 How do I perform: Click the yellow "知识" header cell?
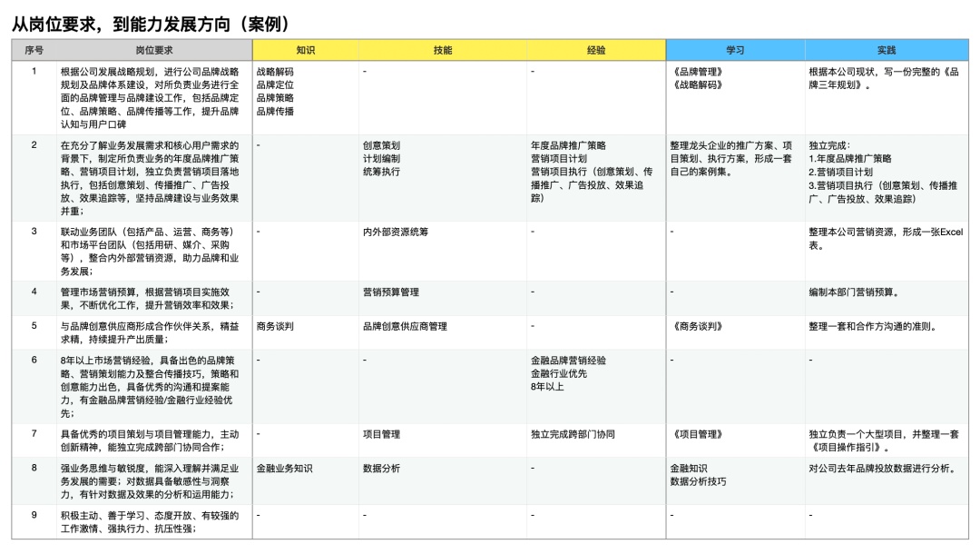(x=306, y=51)
